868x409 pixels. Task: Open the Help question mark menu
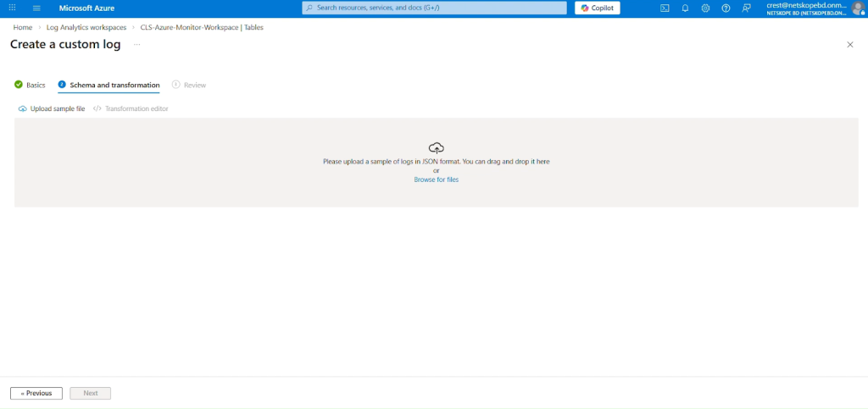tap(726, 8)
